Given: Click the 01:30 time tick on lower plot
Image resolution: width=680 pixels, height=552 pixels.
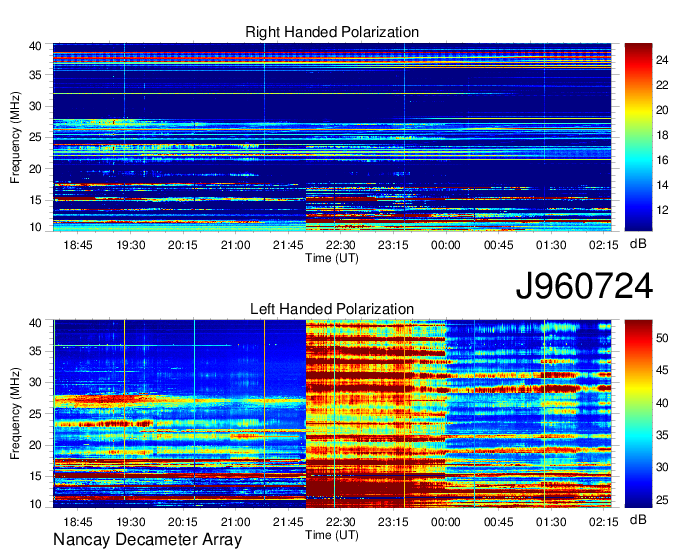Looking at the screenshot, I should (551, 522).
